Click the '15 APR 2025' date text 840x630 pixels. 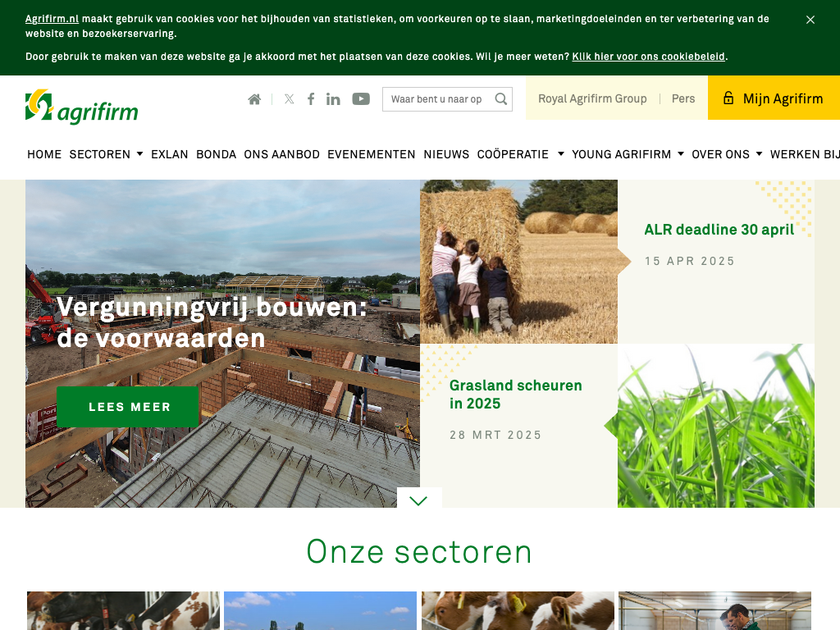click(689, 261)
